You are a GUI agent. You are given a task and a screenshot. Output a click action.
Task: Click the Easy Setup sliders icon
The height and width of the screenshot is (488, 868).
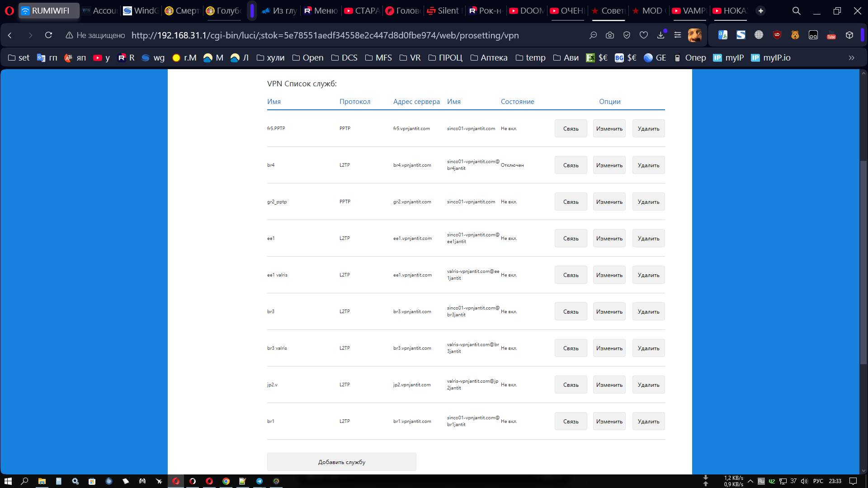click(x=677, y=35)
